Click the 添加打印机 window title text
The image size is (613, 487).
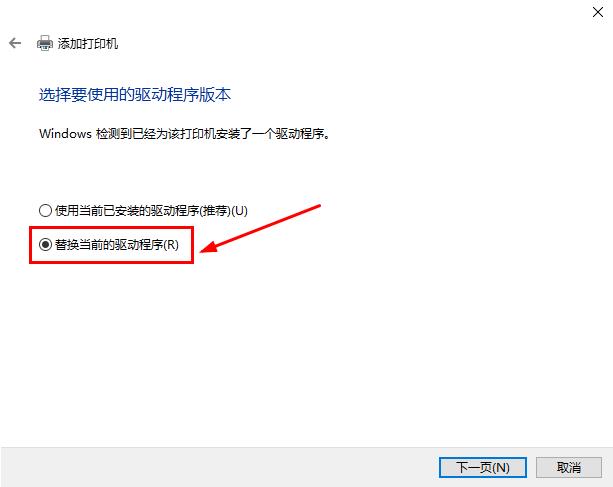pos(88,43)
